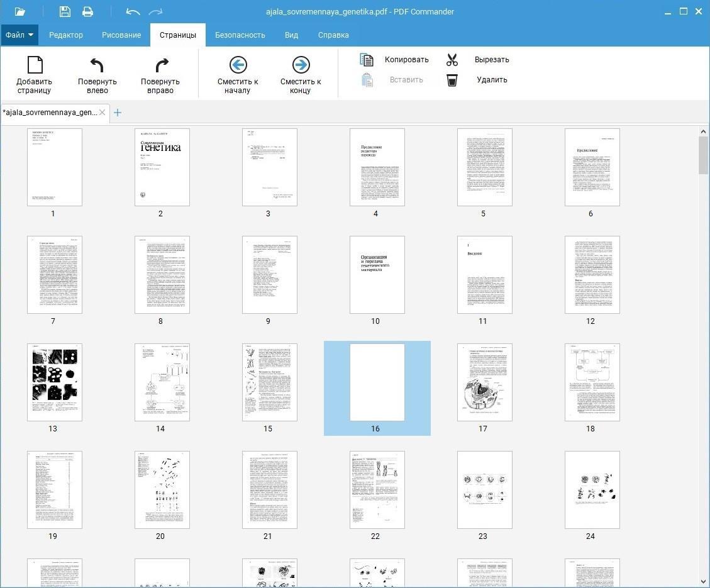The image size is (710, 588).
Task: Select page 17 thumbnail with cell diagram
Action: point(484,382)
